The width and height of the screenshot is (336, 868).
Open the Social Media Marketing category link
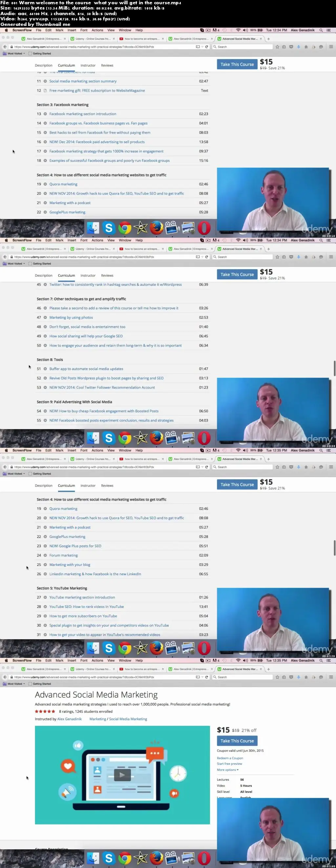click(x=128, y=719)
